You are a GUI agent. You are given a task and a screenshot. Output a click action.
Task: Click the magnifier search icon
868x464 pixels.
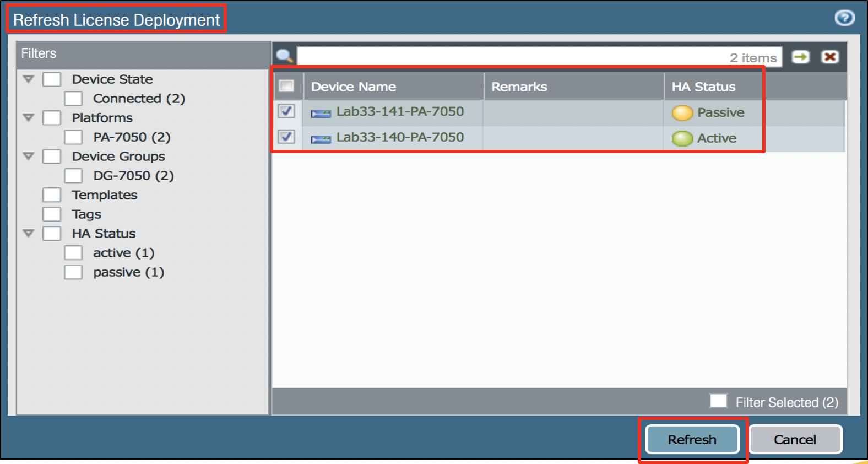(284, 56)
